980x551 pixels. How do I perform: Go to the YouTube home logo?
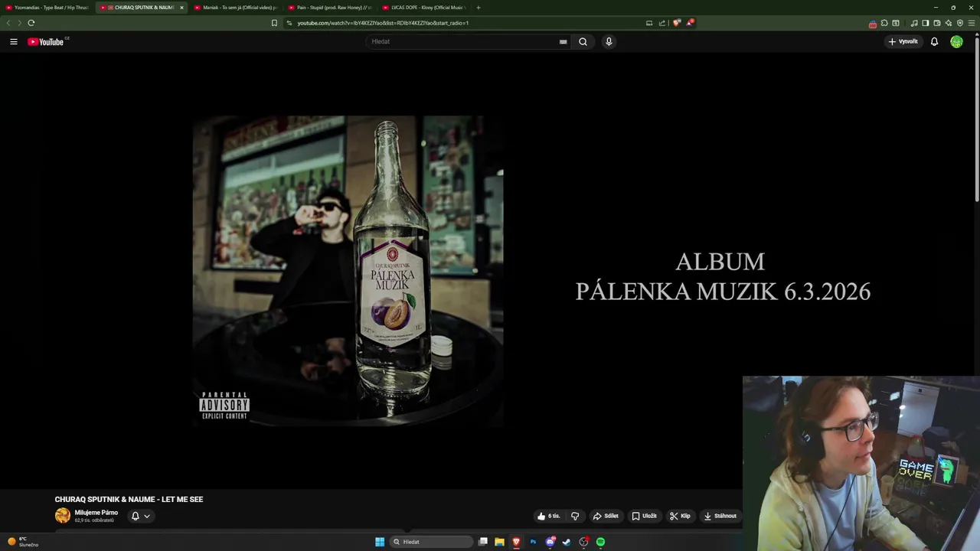47,41
